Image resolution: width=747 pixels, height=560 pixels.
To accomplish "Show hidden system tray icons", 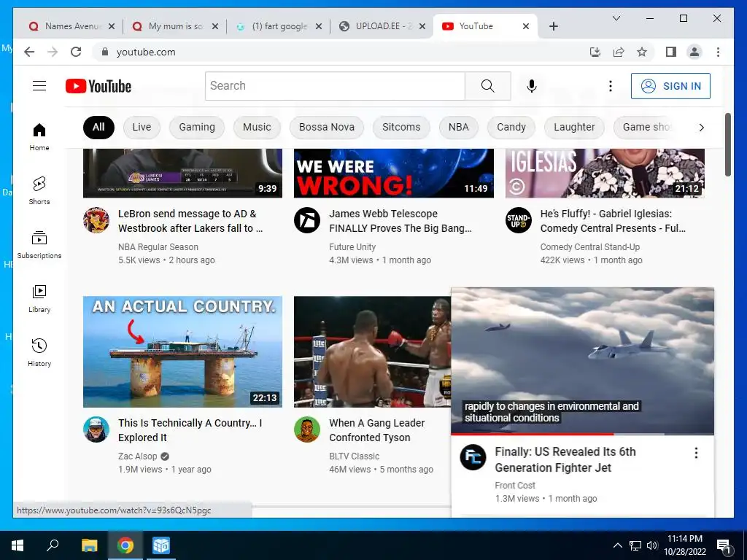I will [617, 545].
